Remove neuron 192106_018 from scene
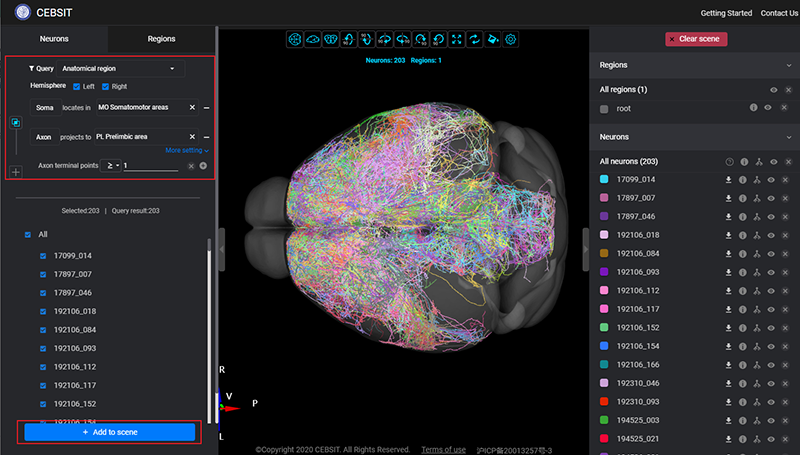 787,234
